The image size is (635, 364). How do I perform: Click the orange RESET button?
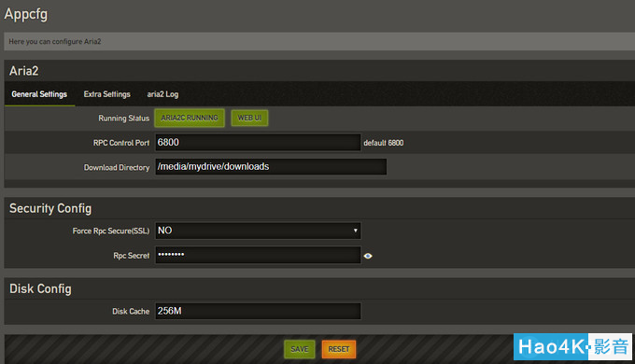(339, 349)
